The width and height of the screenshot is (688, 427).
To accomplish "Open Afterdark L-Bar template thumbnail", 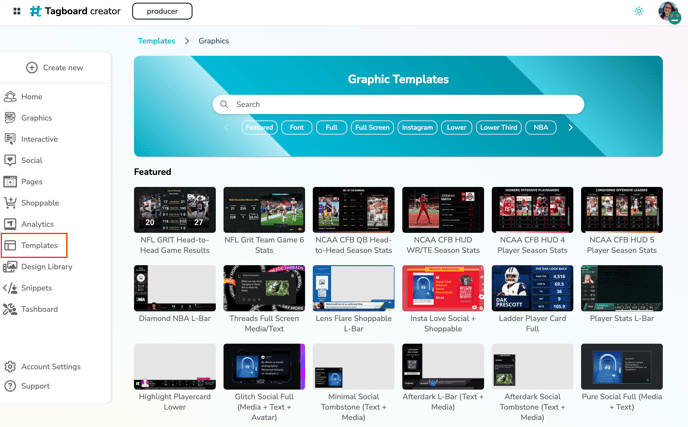I will [443, 366].
